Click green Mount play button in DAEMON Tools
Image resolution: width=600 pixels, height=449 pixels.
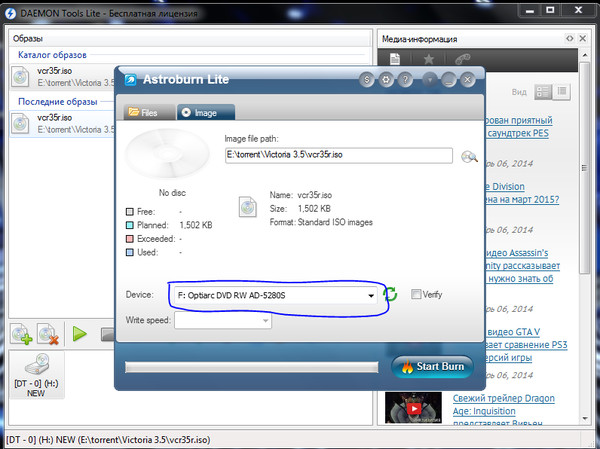point(80,334)
